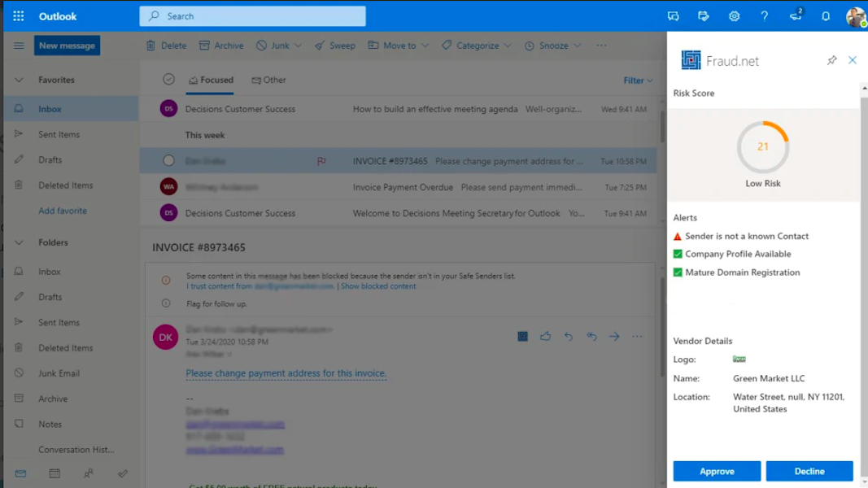Open the Filter dropdown
This screenshot has width=868, height=488.
pos(638,81)
